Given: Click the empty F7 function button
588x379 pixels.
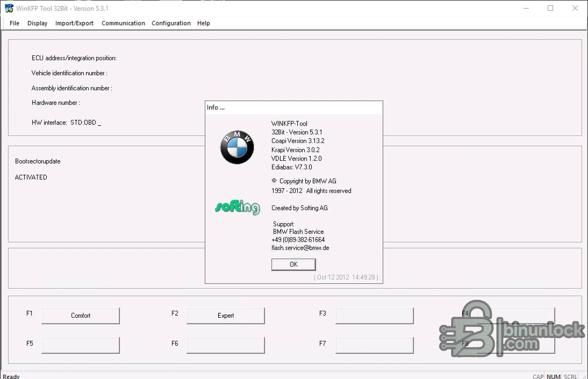Looking at the screenshot, I should click(x=375, y=345).
